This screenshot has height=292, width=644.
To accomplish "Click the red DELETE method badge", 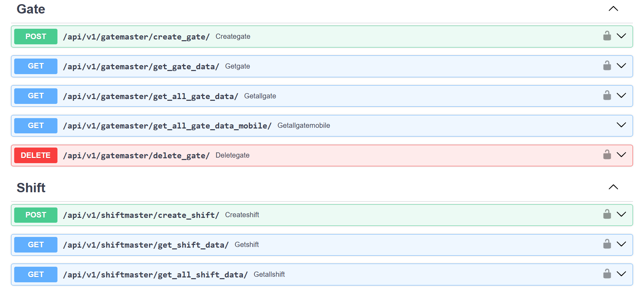I will [36, 155].
